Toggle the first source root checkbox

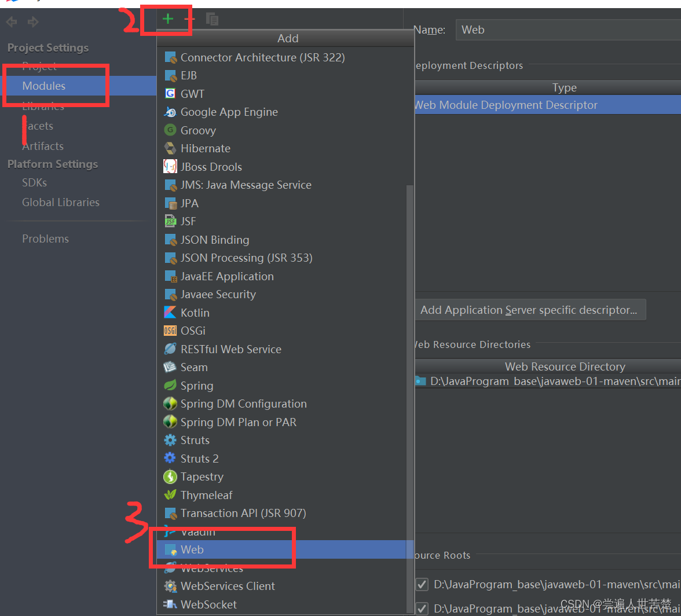(x=422, y=584)
